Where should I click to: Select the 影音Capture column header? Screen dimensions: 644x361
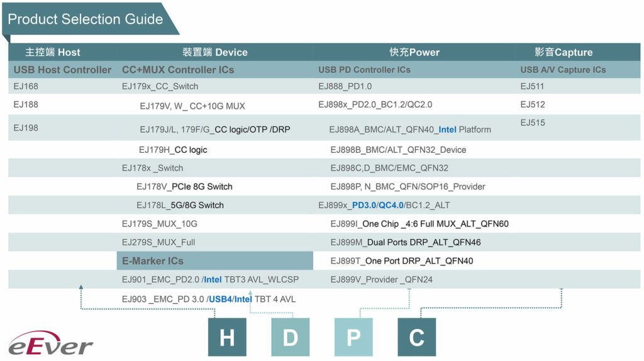click(x=563, y=52)
